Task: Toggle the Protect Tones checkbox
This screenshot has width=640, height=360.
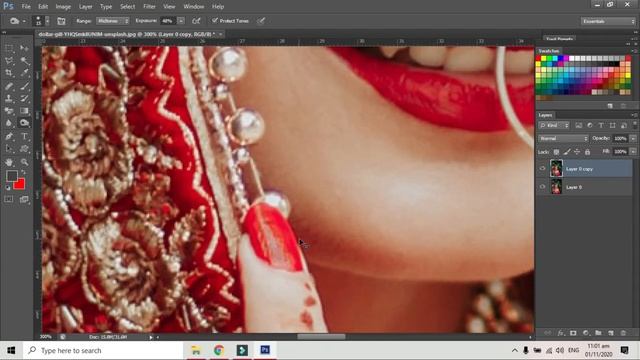Action: 215,20
